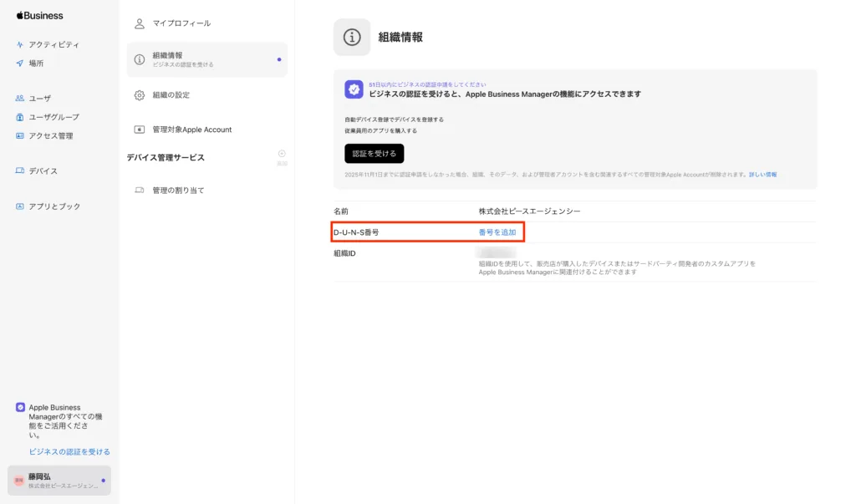This screenshot has width=856, height=504.
Task: Click the アクセス管理 card icon
Action: 20,136
